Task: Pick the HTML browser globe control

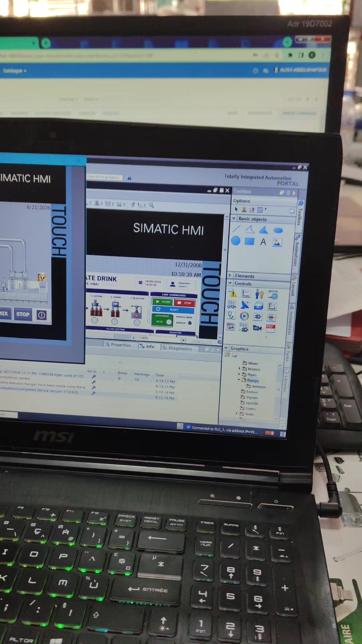Action: coord(273,295)
